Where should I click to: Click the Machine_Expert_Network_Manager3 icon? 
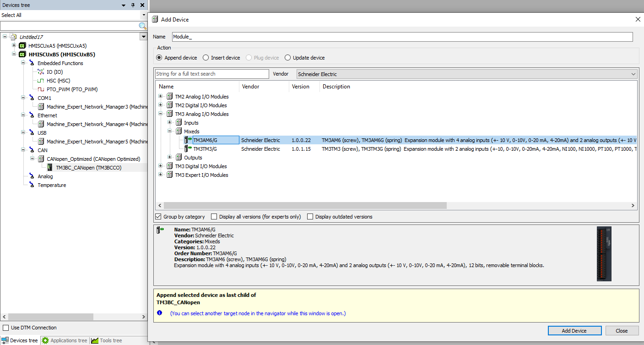41,107
